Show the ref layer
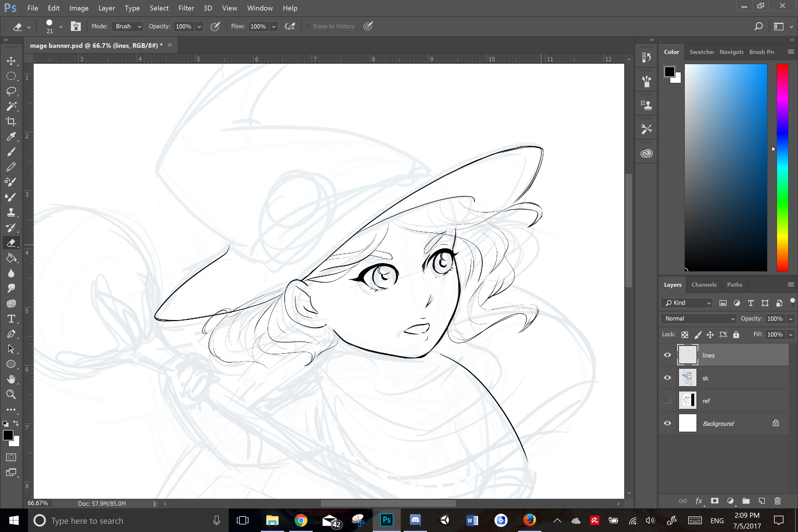This screenshot has height=532, width=798. (x=667, y=400)
